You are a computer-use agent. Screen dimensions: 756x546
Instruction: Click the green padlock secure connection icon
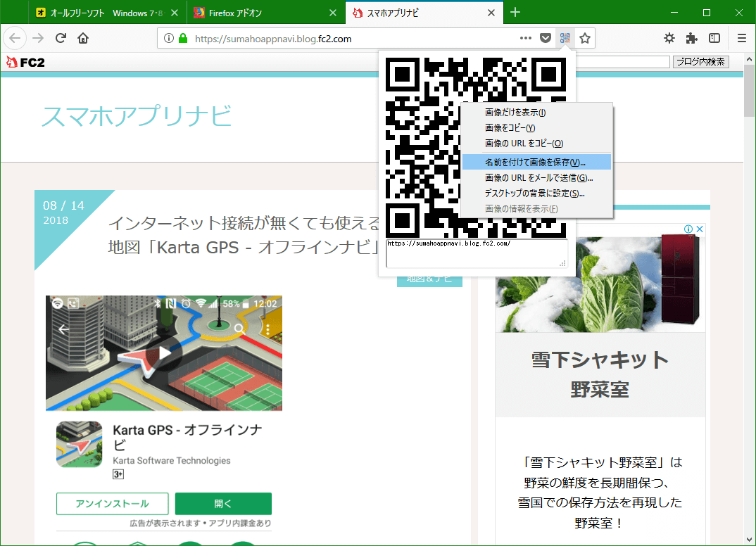(x=183, y=38)
